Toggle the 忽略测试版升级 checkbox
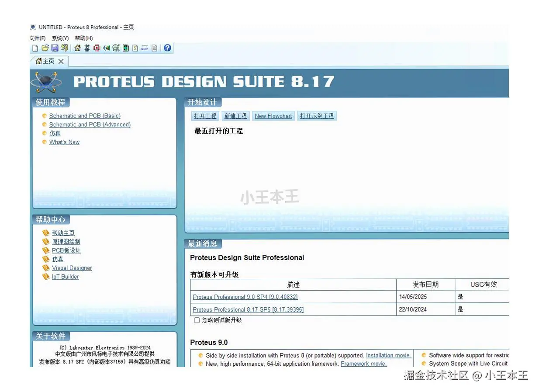Screen dimensions: 539x392 coord(197,320)
